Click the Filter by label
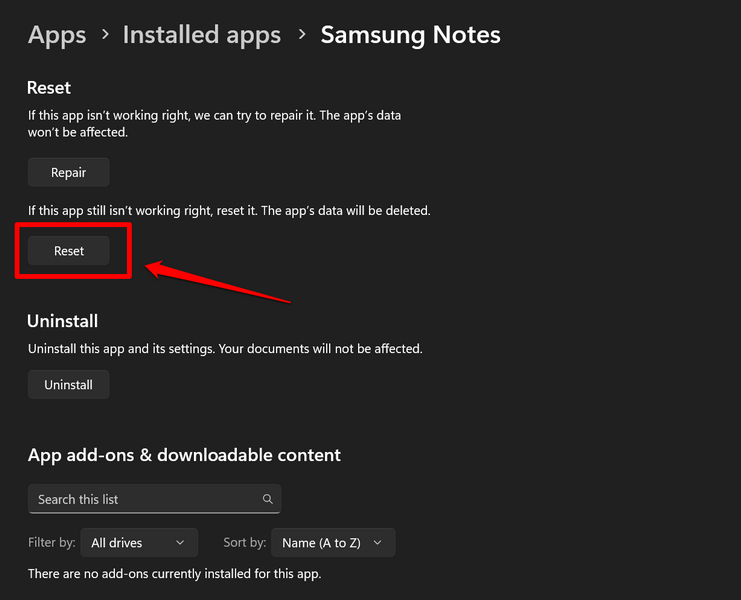 51,543
